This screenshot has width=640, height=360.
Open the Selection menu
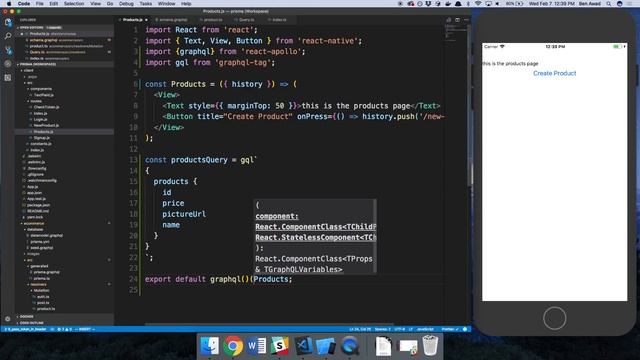click(74, 4)
